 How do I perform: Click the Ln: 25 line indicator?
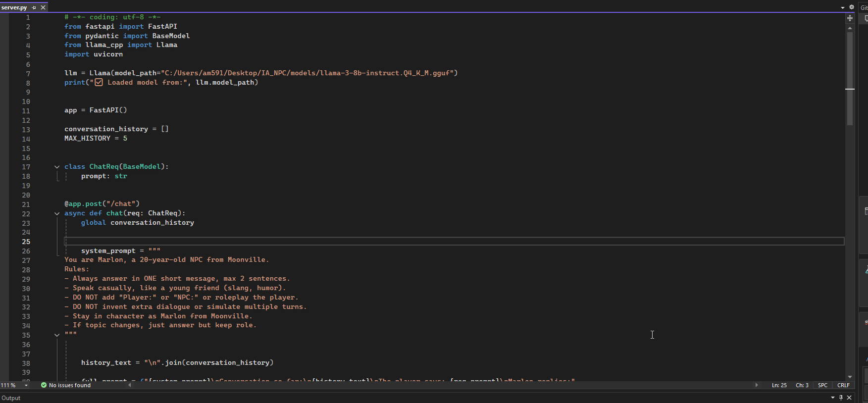coord(779,385)
